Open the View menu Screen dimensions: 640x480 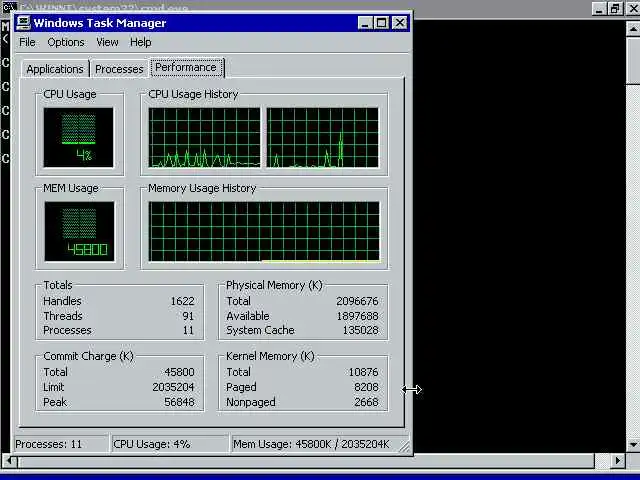point(107,42)
